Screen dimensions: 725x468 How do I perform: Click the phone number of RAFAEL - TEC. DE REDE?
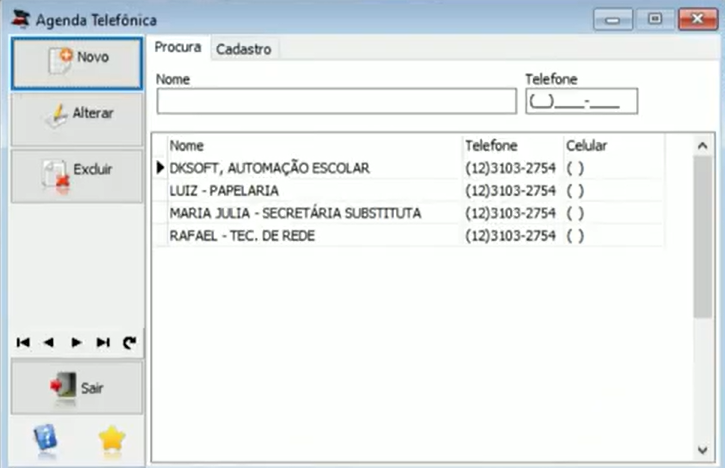click(x=510, y=236)
